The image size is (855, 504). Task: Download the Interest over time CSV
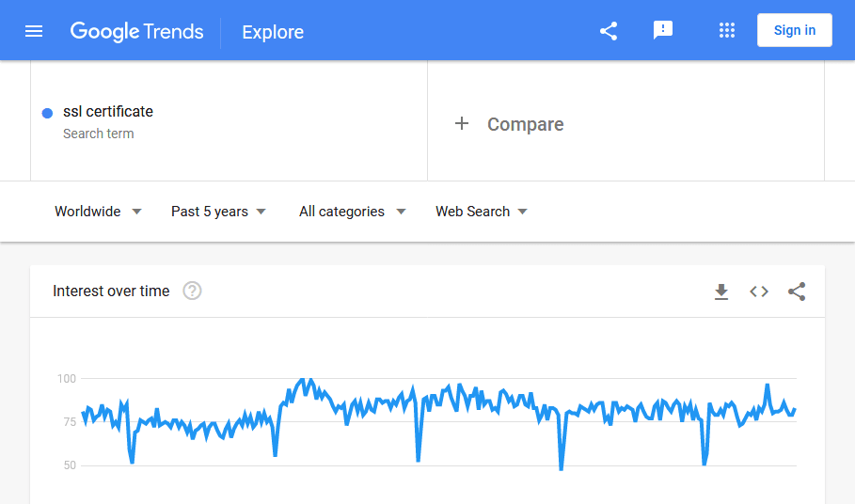pyautogui.click(x=721, y=291)
